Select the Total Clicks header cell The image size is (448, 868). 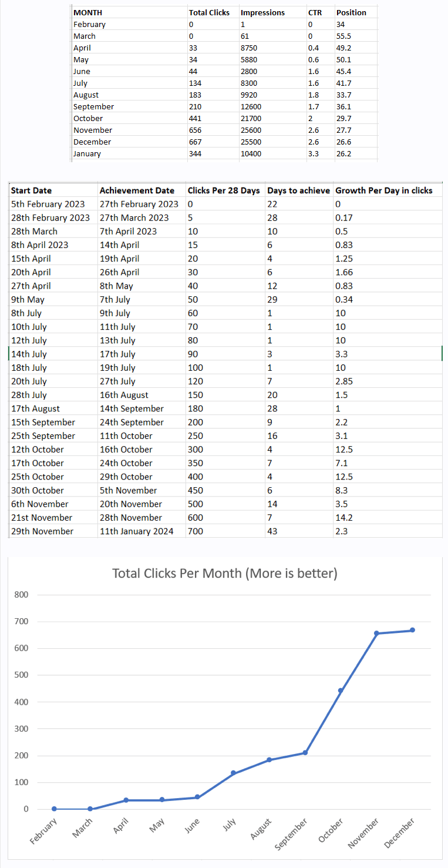(x=209, y=12)
